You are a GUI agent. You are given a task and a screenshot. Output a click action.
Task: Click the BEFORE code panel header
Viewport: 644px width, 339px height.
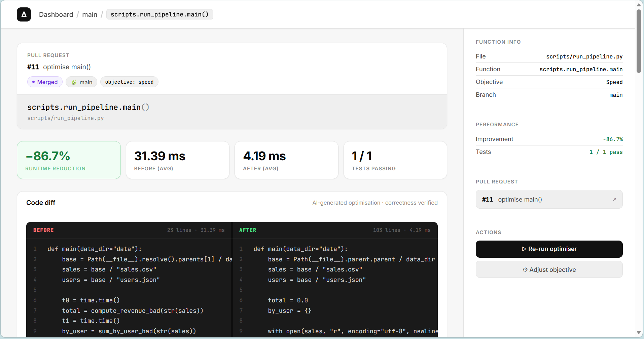pos(129,230)
